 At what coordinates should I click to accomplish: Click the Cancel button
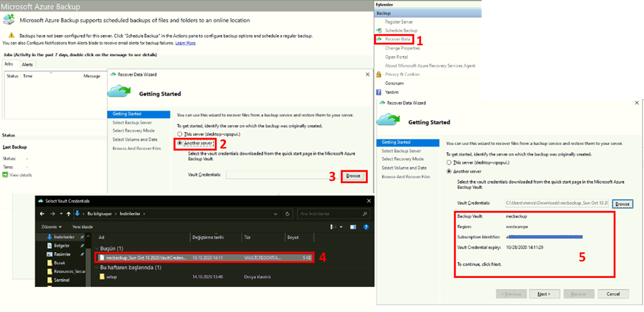coord(613,294)
